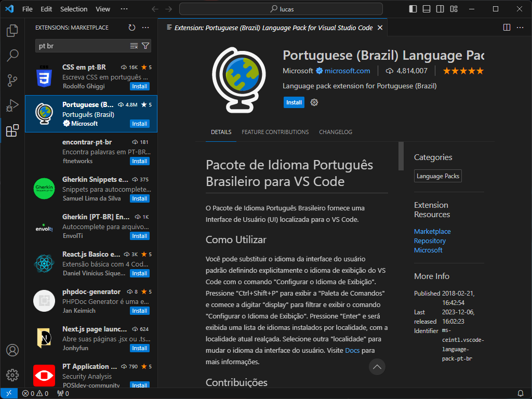Open the Explorer view

[12, 30]
